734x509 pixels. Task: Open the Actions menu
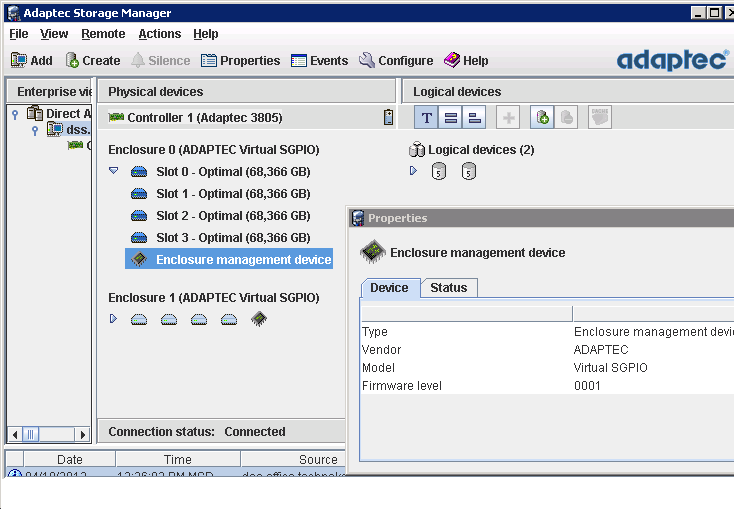click(x=160, y=34)
